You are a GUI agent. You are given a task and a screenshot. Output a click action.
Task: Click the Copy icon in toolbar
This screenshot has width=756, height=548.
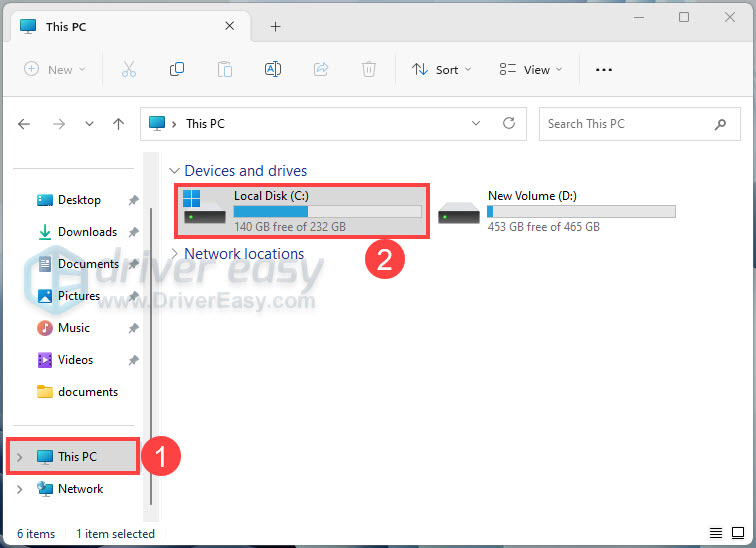click(177, 69)
